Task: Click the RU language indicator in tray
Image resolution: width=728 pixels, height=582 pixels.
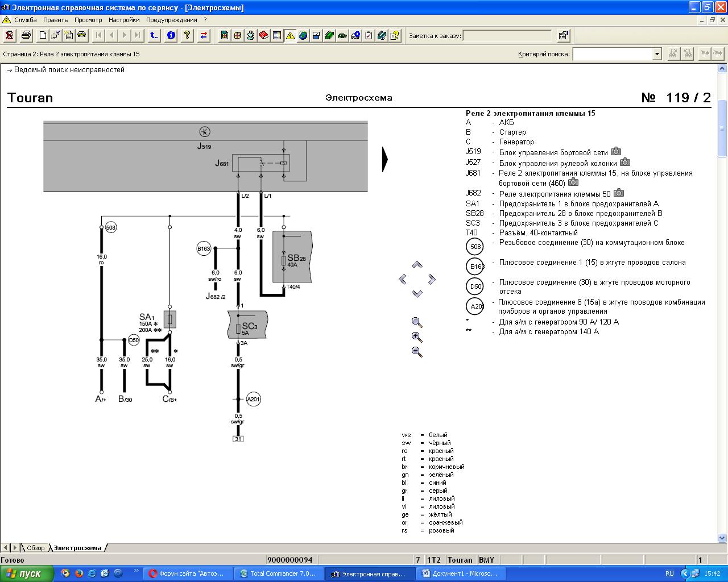Action: (x=669, y=573)
